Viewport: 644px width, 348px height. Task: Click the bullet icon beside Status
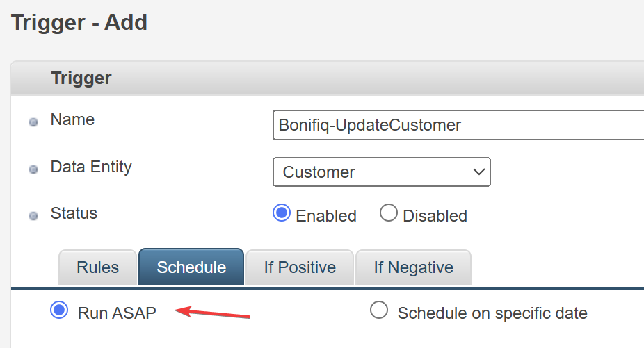pos(33,216)
